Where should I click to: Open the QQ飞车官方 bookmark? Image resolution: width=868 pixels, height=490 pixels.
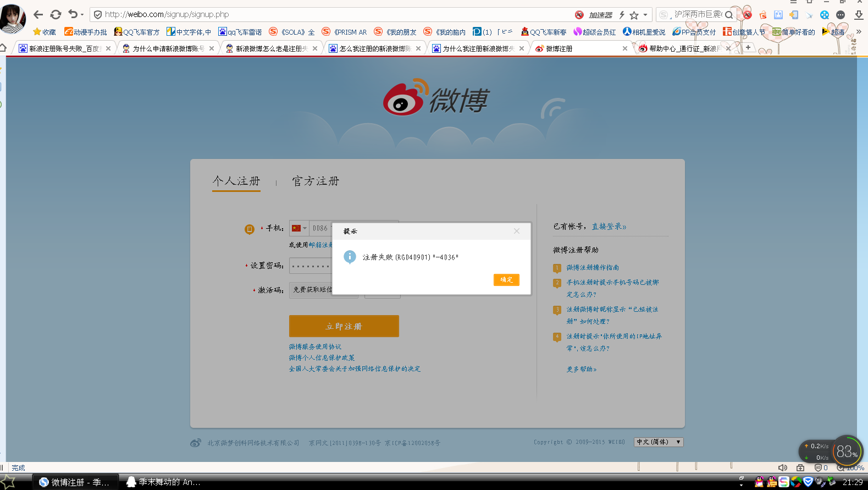tap(137, 32)
